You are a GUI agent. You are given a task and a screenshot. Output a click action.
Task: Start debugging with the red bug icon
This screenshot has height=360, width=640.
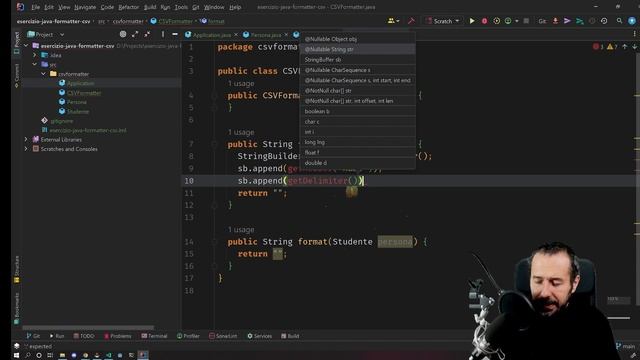pyautogui.click(x=484, y=21)
